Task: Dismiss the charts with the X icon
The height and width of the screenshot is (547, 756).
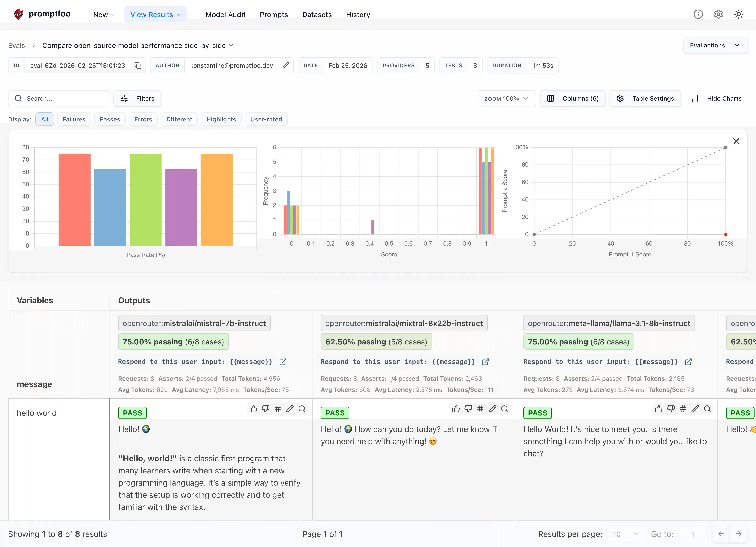Action: (736, 141)
